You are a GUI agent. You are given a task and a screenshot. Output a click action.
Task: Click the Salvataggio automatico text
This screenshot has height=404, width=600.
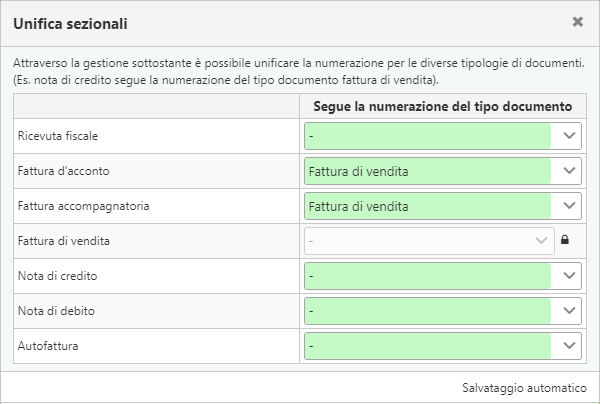[x=524, y=388]
